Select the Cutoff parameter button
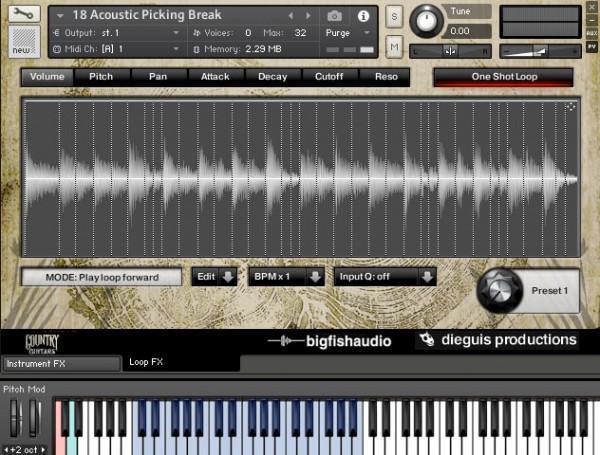The image size is (600, 455). (329, 76)
